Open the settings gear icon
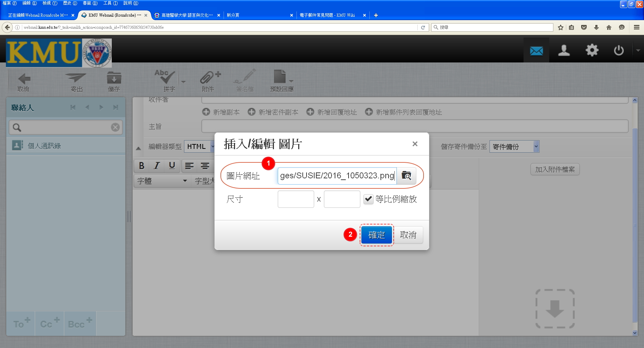Screen dimensions: 644x348 (592, 51)
